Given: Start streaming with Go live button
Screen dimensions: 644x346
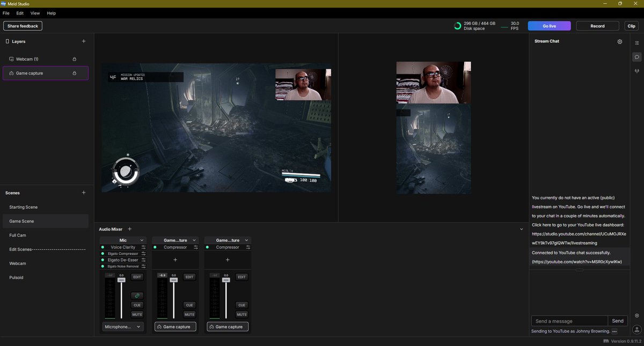Looking at the screenshot, I should tap(549, 26).
